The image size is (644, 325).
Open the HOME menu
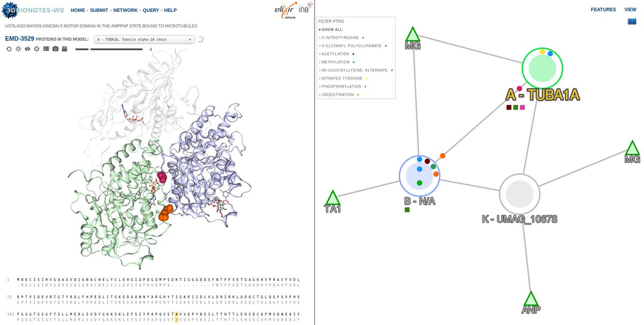(x=78, y=10)
